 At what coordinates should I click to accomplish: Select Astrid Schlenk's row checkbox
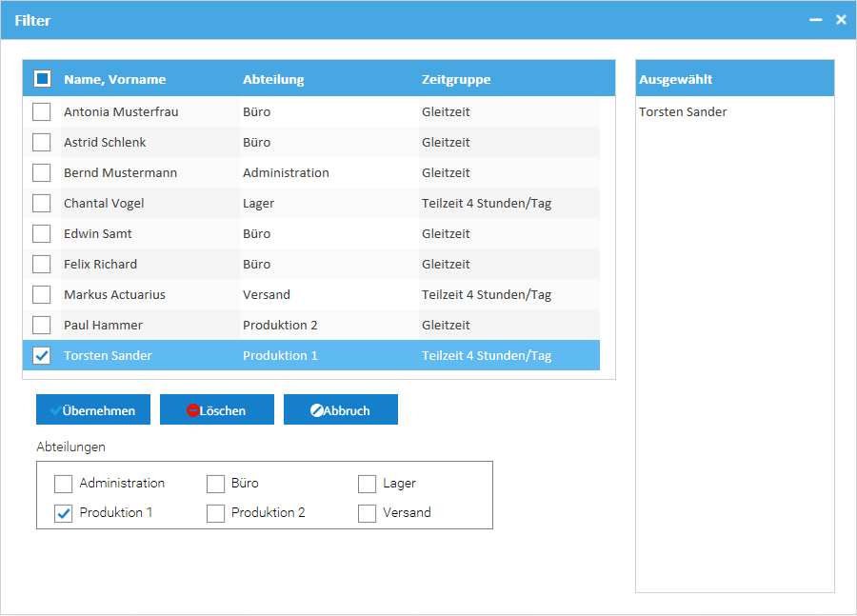click(42, 143)
